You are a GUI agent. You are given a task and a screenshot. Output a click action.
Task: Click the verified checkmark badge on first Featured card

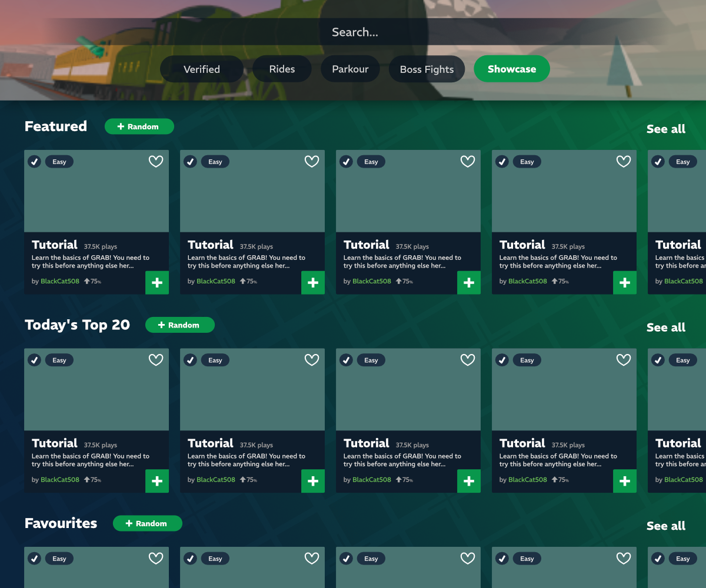[x=35, y=162]
